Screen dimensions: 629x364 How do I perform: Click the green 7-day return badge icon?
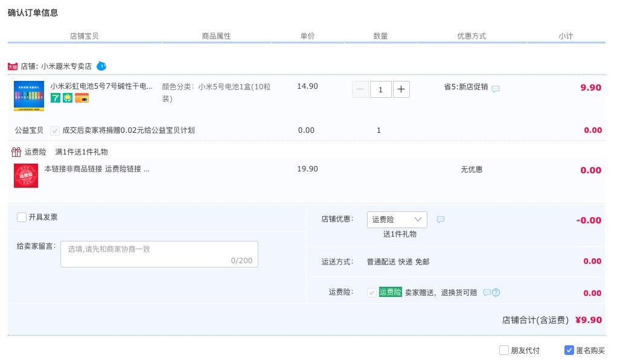pyautogui.click(x=56, y=98)
